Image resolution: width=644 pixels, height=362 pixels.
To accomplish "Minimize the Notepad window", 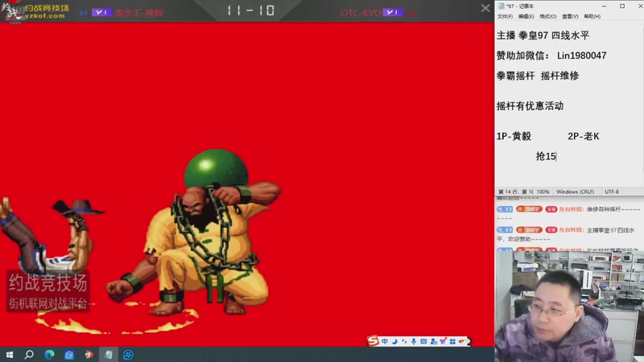I will tap(605, 6).
